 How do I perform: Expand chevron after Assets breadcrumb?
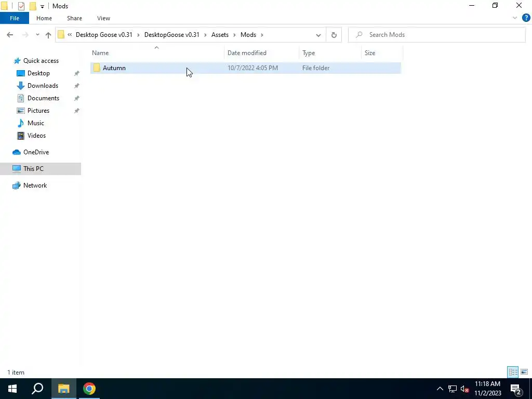point(234,35)
